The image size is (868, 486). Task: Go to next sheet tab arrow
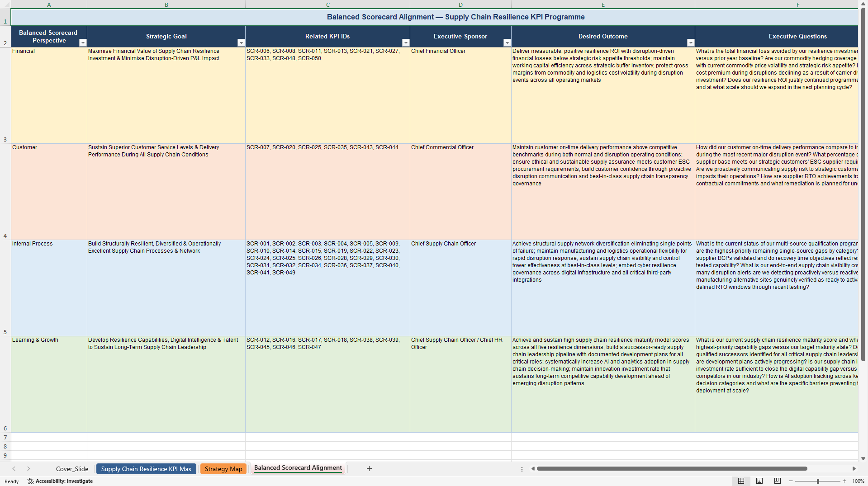click(28, 469)
